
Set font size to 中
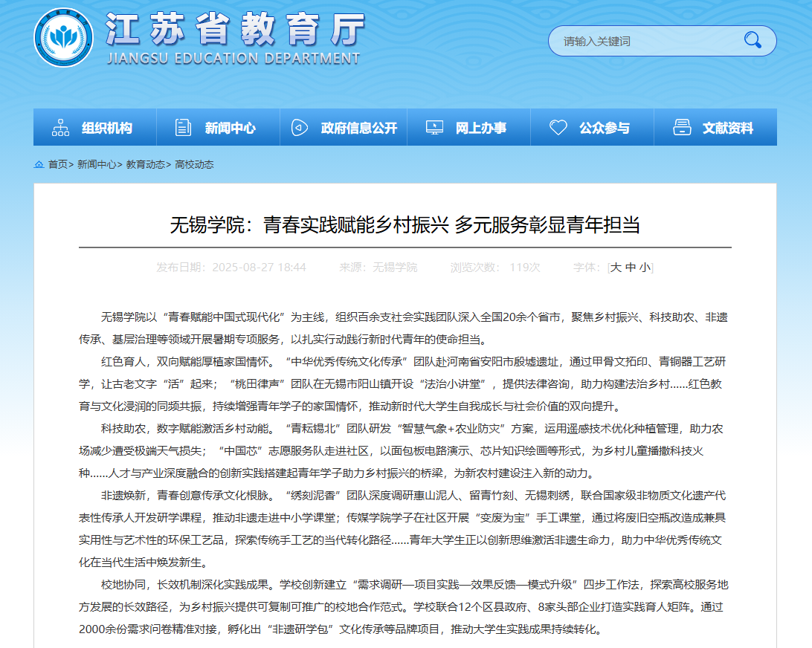631,268
